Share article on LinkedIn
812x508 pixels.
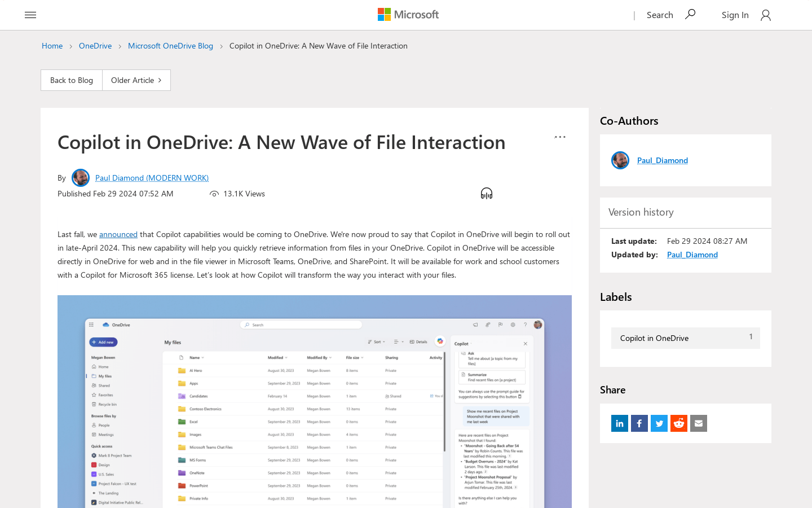[619, 423]
